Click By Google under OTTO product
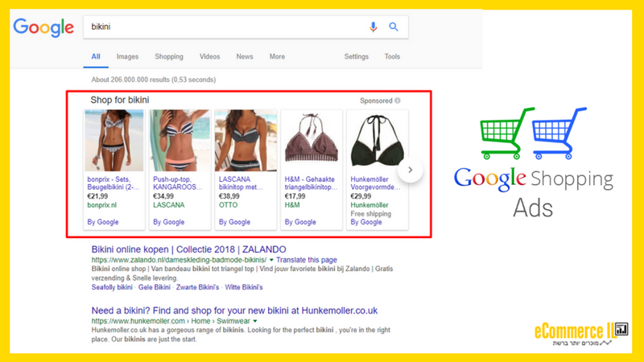This screenshot has width=644, height=362. (x=234, y=222)
